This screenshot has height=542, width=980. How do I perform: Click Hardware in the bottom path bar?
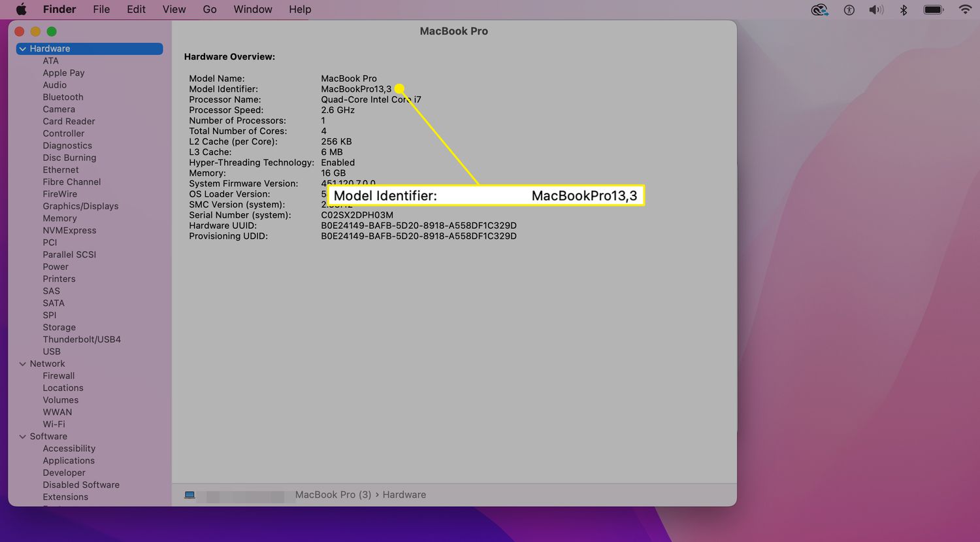pos(404,495)
